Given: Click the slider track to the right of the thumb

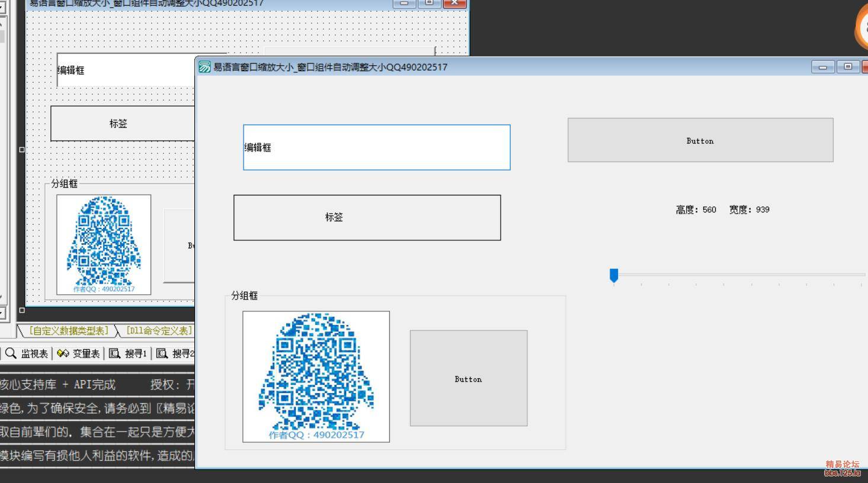Looking at the screenshot, I should click(741, 275).
